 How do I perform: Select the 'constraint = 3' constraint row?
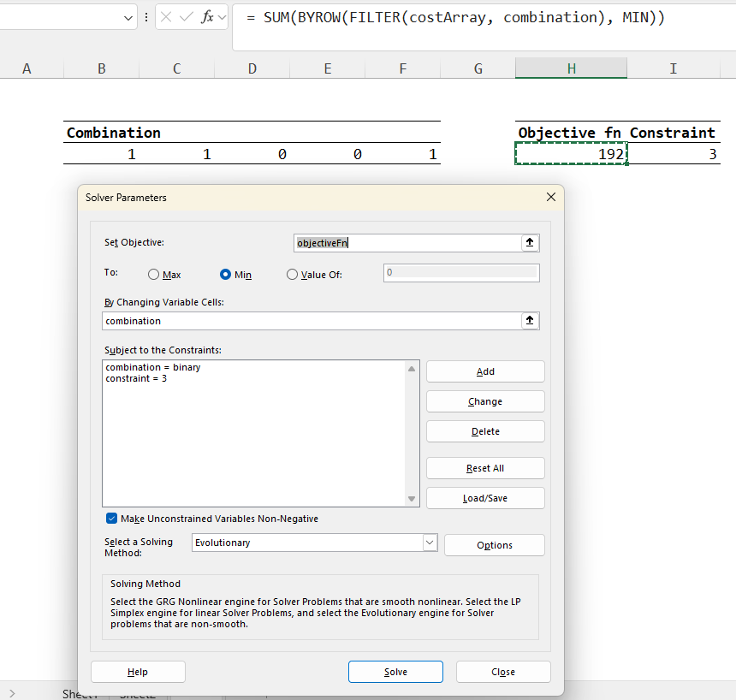[x=136, y=378]
